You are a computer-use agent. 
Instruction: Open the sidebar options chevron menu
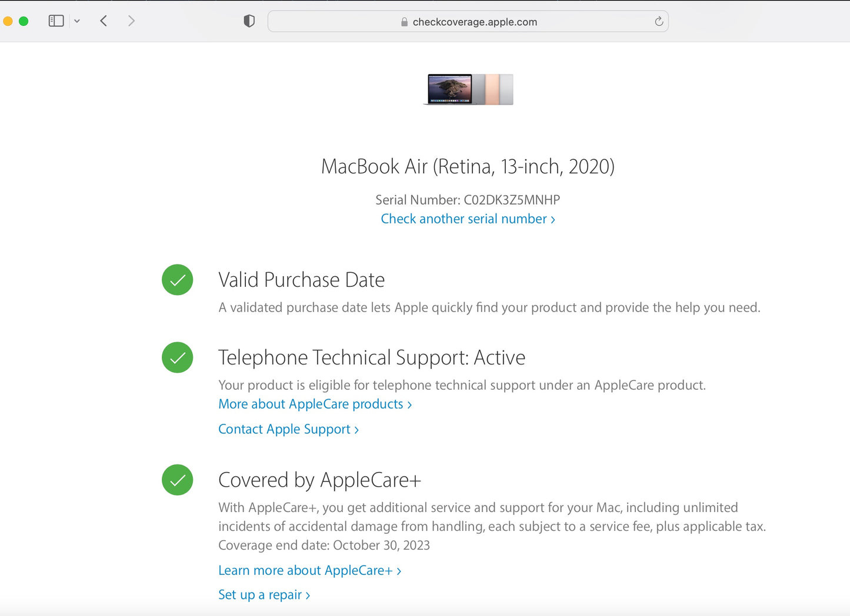pyautogui.click(x=77, y=21)
